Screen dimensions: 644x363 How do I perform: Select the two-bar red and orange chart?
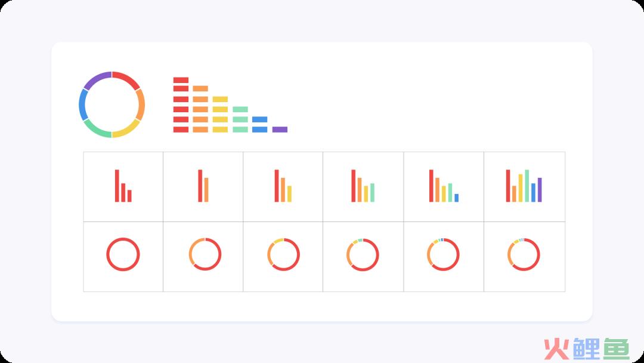click(x=203, y=186)
